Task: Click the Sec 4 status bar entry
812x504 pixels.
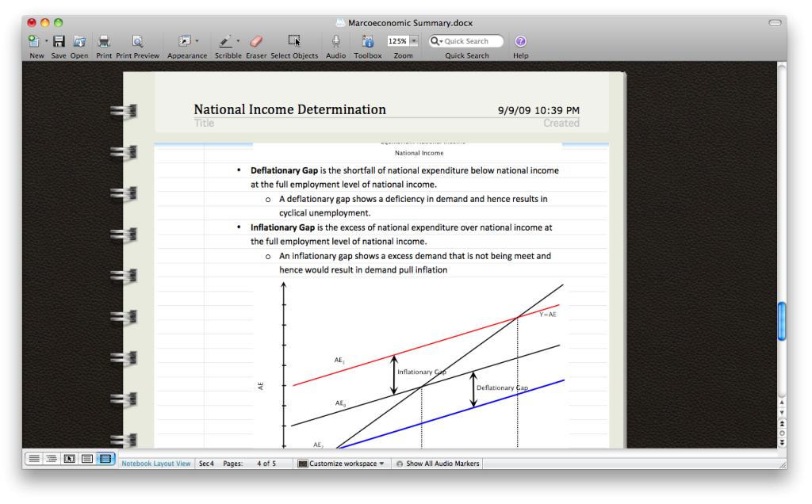Action: [x=206, y=464]
